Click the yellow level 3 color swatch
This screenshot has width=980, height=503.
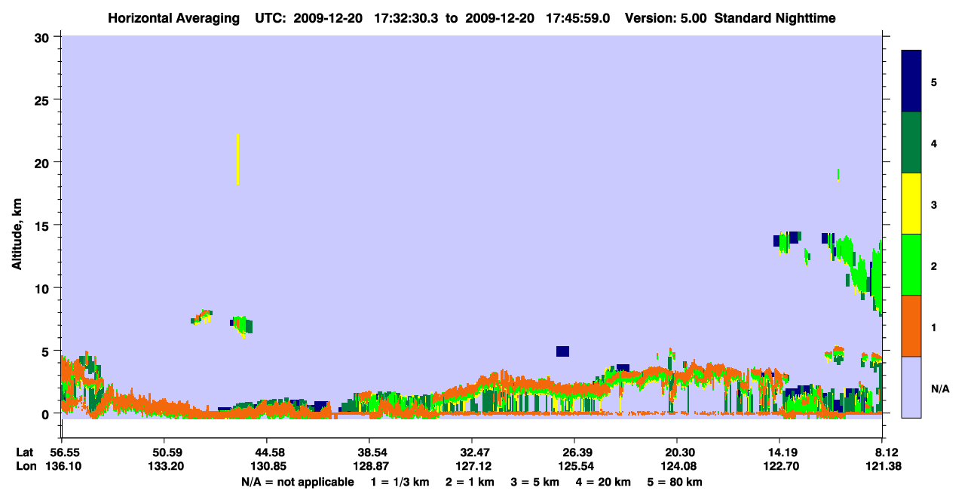coord(911,204)
